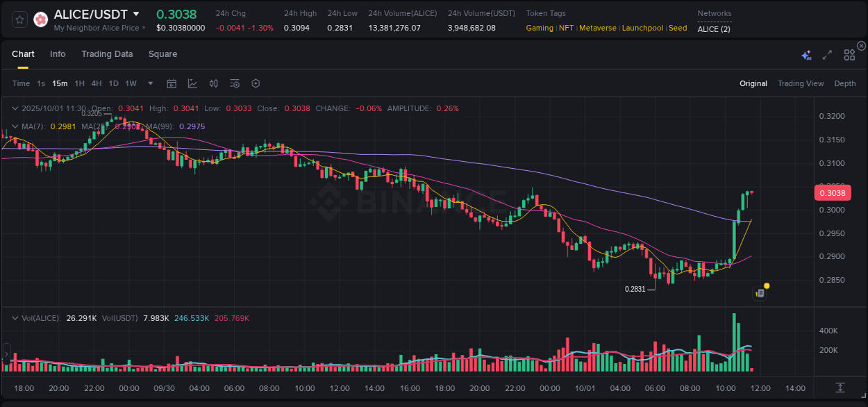This screenshot has height=407, width=868.
Task: Open chart settings via hexagon icon
Action: [256, 83]
